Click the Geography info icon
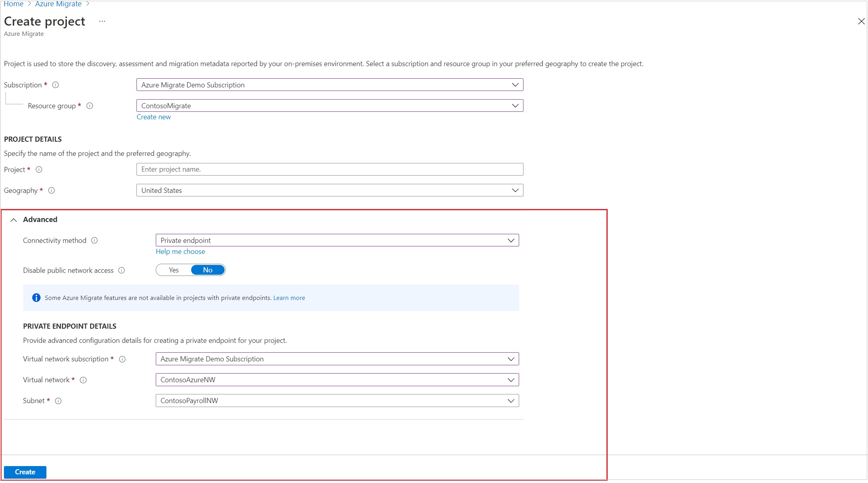Image resolution: width=868 pixels, height=483 pixels. [x=52, y=191]
